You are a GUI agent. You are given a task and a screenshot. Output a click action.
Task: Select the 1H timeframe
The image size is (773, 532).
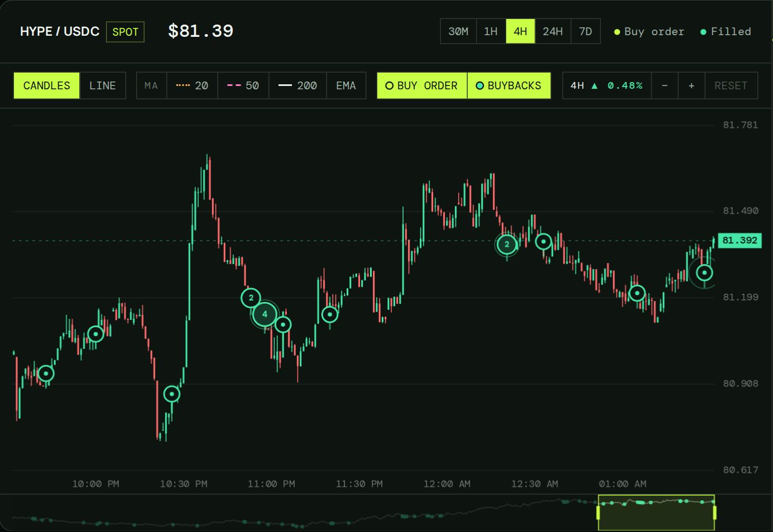coord(491,31)
